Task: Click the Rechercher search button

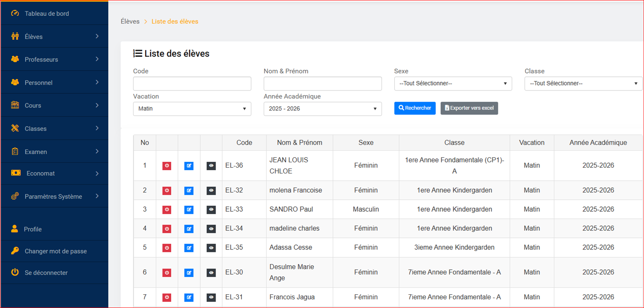Action: coord(415,108)
